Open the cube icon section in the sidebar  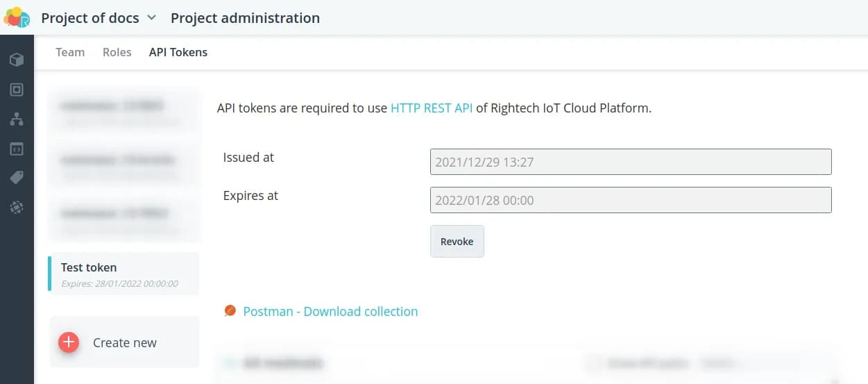click(x=17, y=60)
